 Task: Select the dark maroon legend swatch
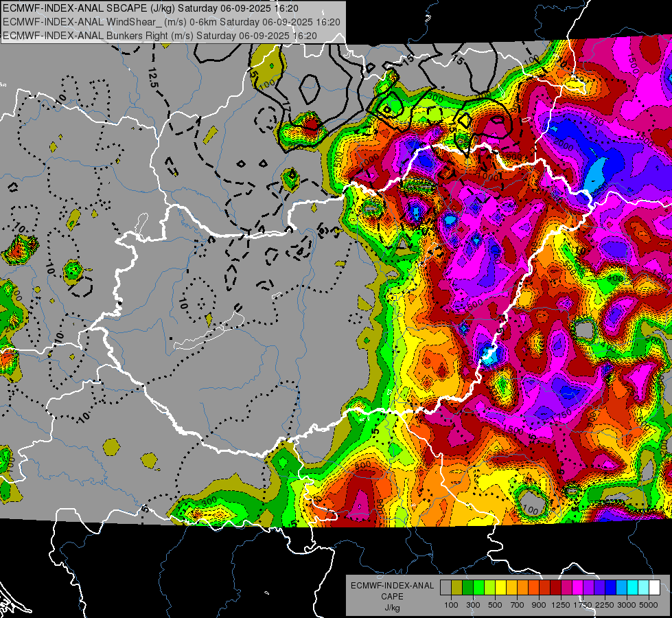click(x=555, y=588)
